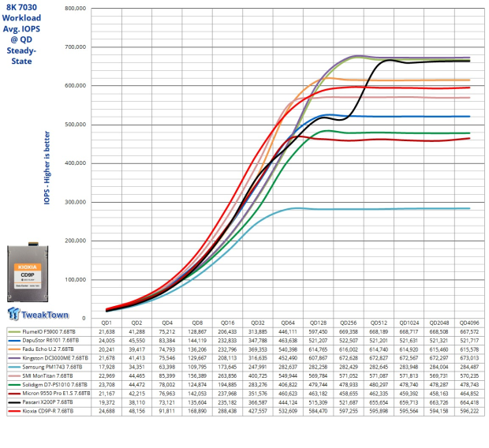Screen dimensions: 489x448
Task: Click the QD1 column header
Action: (x=106, y=323)
